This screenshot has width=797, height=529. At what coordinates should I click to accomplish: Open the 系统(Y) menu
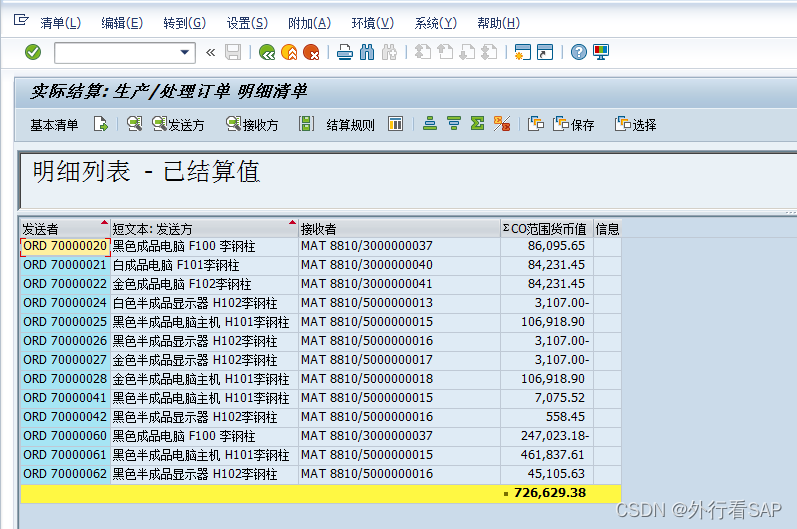[436, 23]
